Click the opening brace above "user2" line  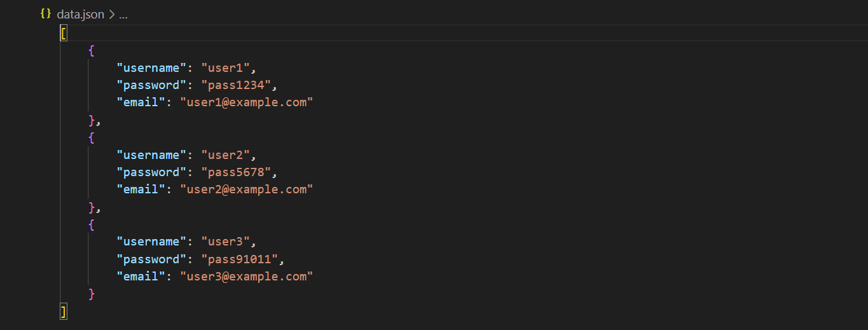92,137
